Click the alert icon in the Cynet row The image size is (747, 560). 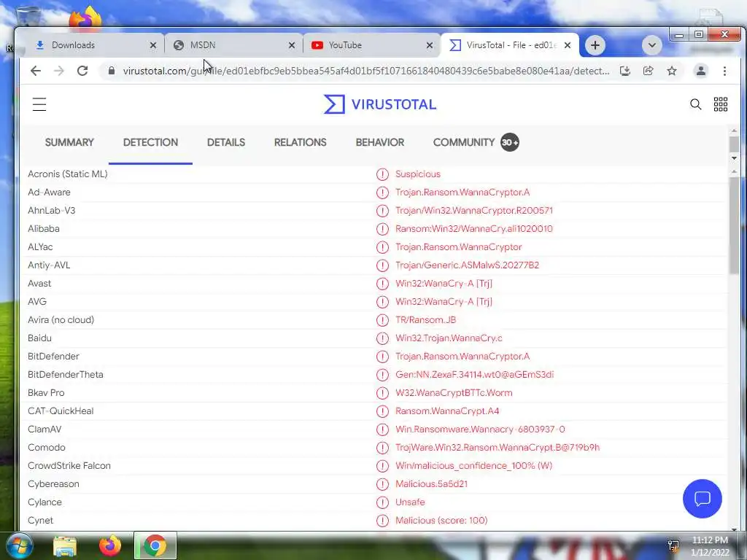click(382, 521)
